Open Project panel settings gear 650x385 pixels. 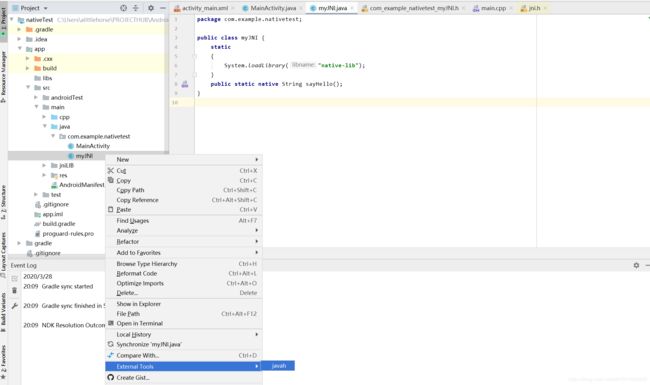(x=151, y=8)
